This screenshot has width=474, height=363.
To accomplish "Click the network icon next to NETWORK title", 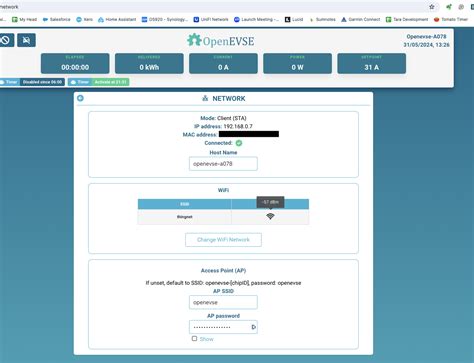I will 205,98.
